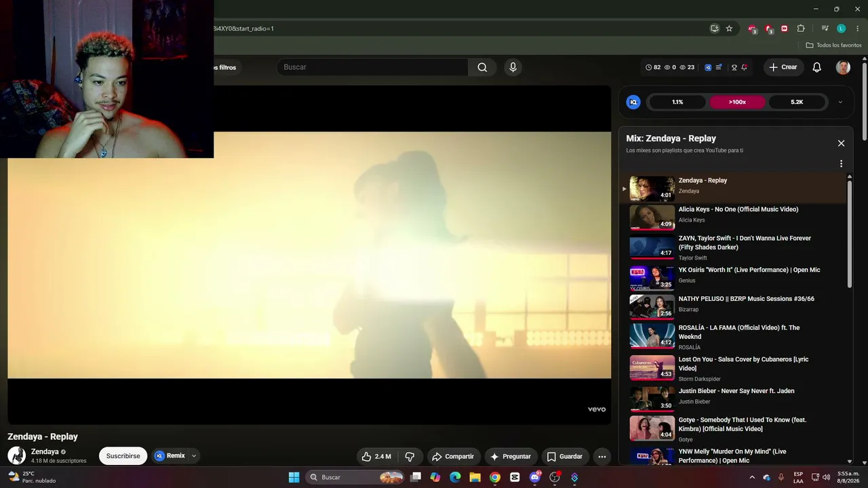Open CapCut from the taskbar
Screen dimensions: 868x488
pyautogui.click(x=515, y=477)
